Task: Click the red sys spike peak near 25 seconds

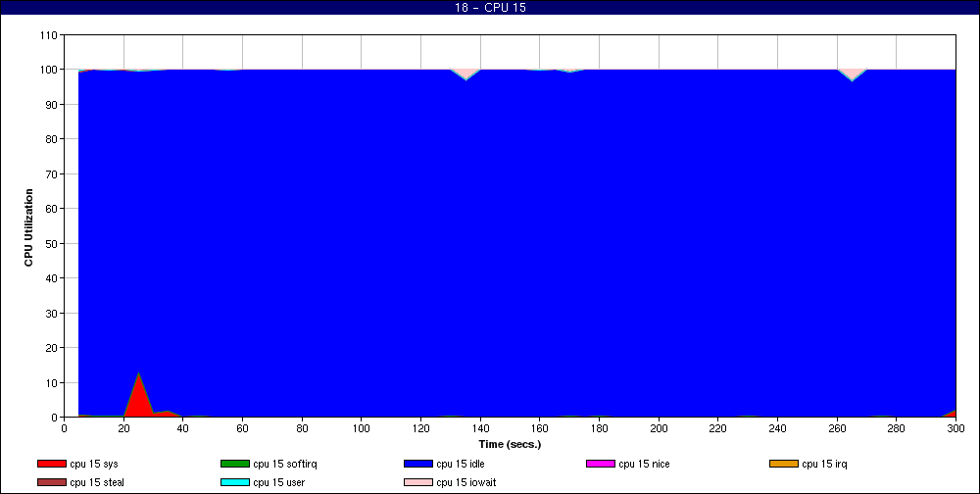Action: 138,374
